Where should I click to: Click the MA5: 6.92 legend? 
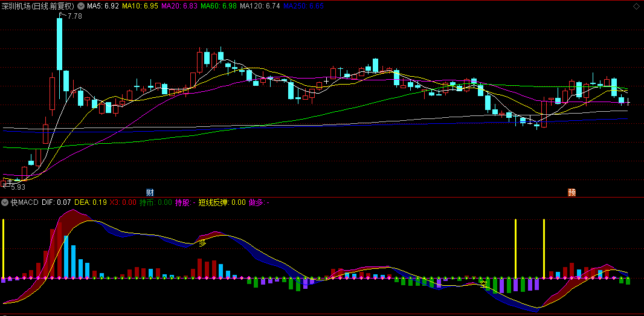(x=103, y=6)
